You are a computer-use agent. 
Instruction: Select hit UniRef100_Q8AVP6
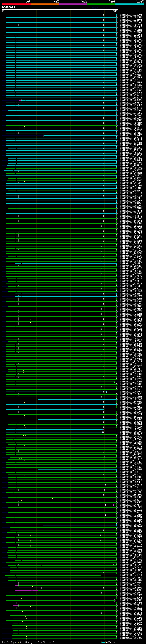tap(131, 37)
